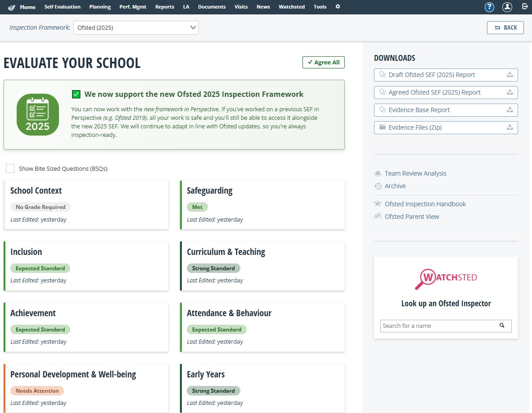Click the search magnifier in Watchsted box
This screenshot has height=413, width=532.
[502, 325]
